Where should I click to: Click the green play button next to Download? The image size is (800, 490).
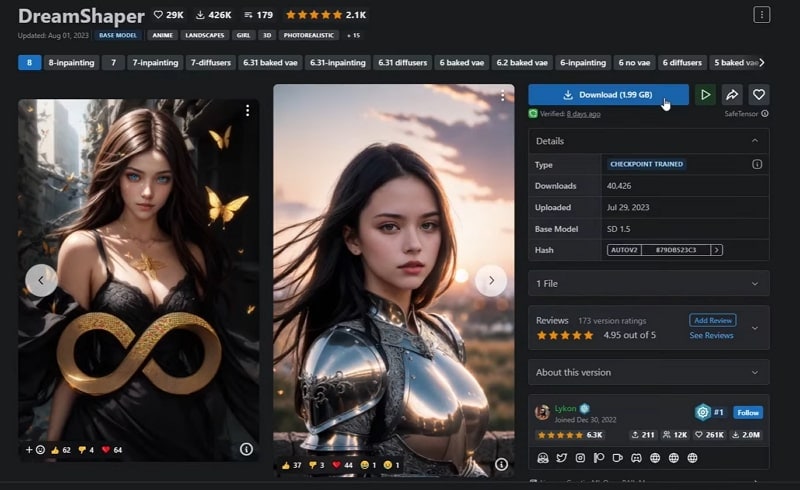705,94
